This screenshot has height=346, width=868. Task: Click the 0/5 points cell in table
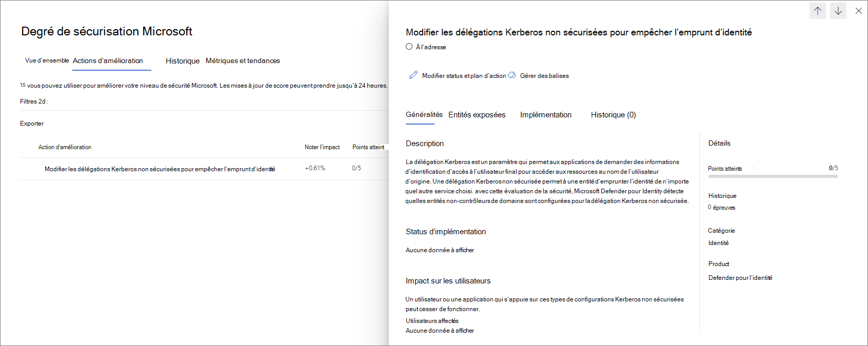tap(357, 168)
